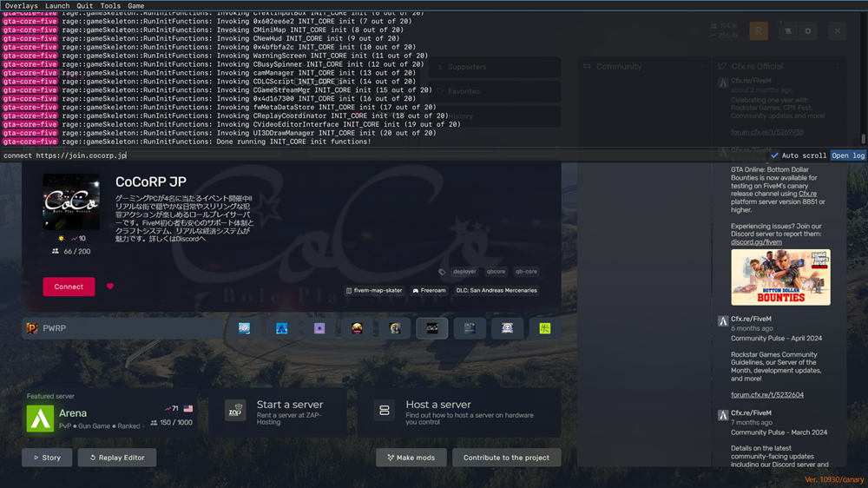Select the yellow-and-dark character server icon
868x488 pixels.
point(395,328)
